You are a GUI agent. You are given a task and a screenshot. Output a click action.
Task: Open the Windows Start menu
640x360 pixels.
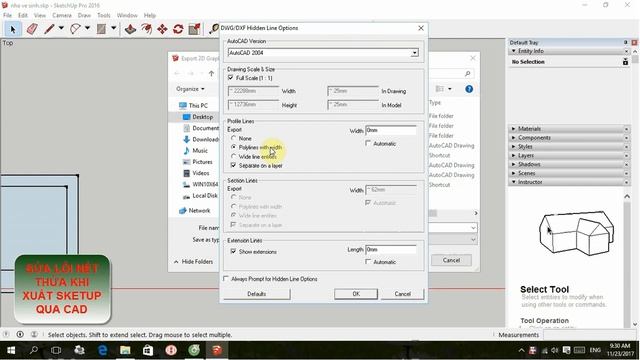pos(11,350)
